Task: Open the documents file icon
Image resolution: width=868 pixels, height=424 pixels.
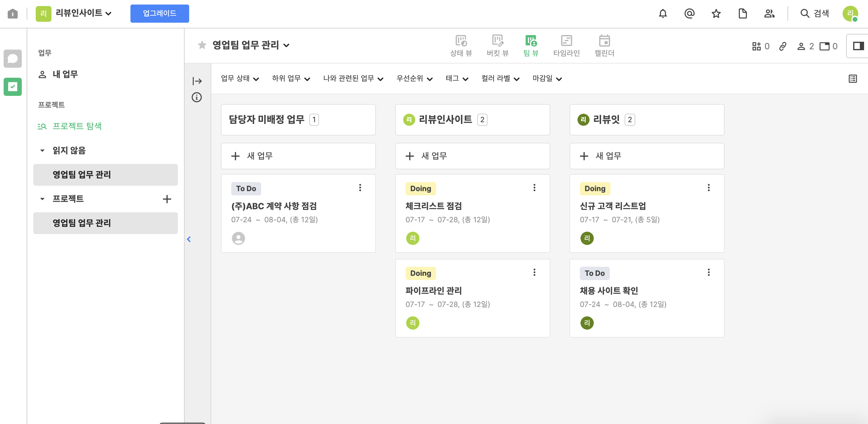Action: point(742,14)
